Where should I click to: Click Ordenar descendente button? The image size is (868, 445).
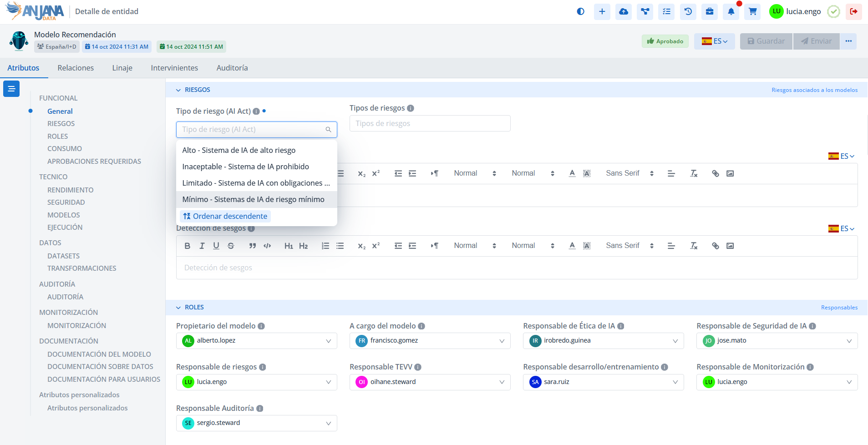pyautogui.click(x=225, y=216)
